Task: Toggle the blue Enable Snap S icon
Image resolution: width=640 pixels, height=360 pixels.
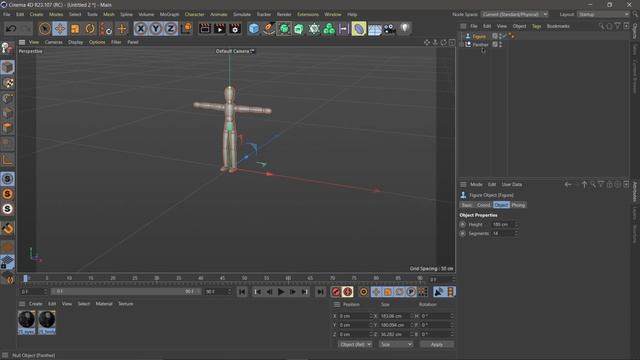Action: pyautogui.click(x=7, y=179)
